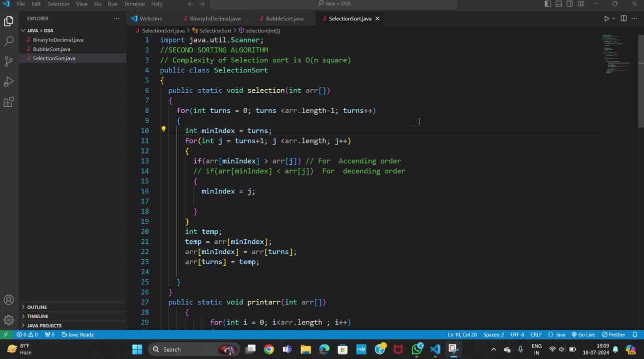Open the Accounts menu icon
Screen dimensions: 644x359
(x=8, y=300)
